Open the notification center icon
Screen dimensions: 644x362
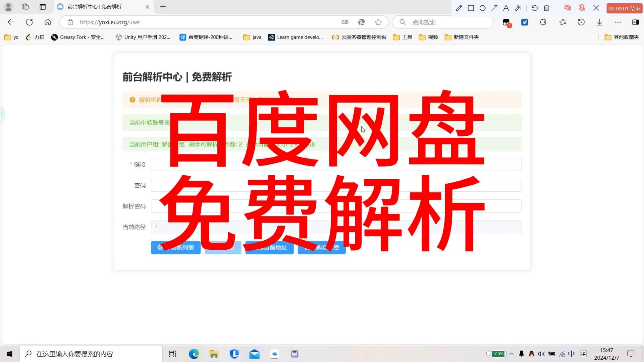(631, 354)
